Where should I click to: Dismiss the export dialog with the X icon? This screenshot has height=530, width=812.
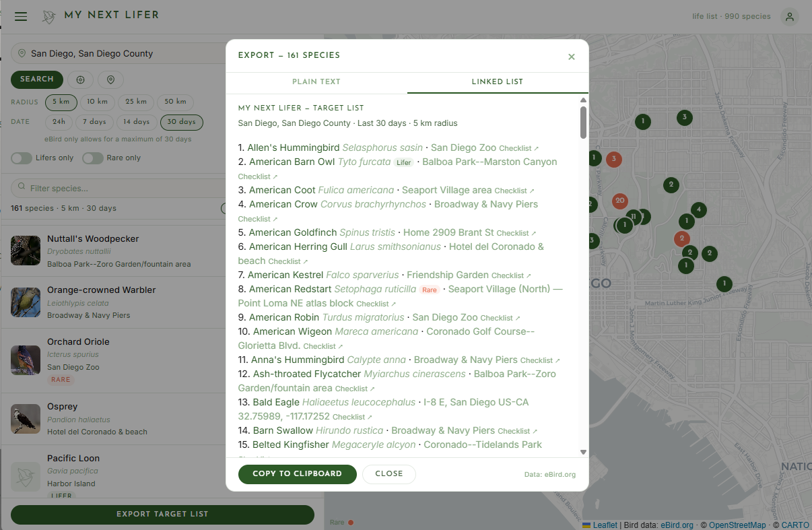(572, 57)
